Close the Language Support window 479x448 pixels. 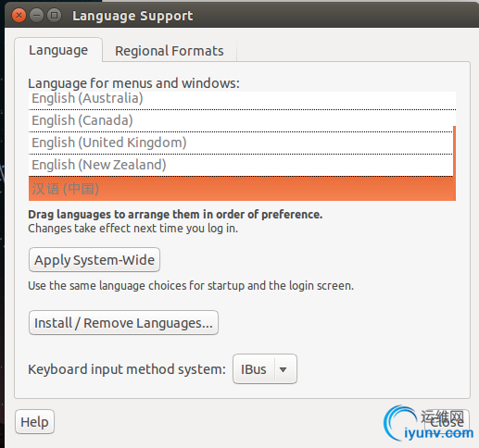pyautogui.click(x=19, y=15)
